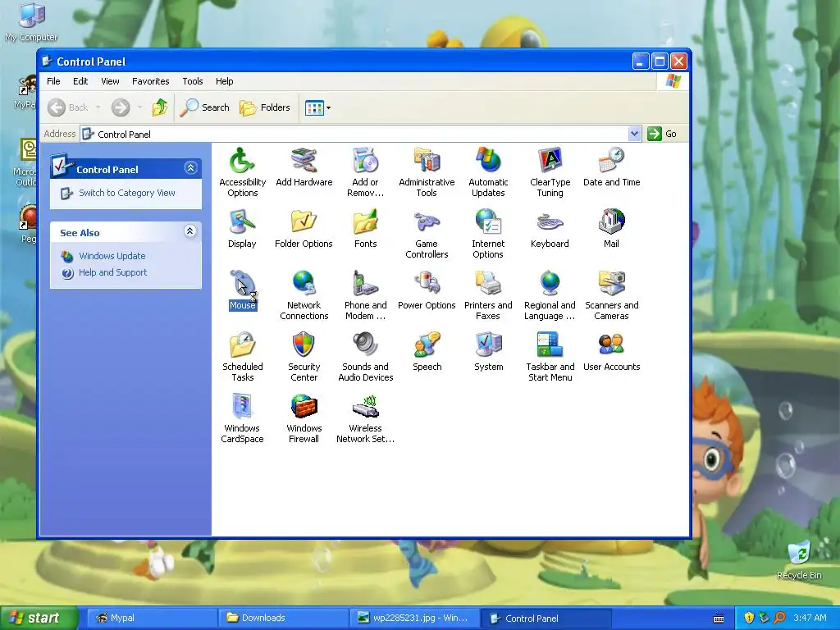The height and width of the screenshot is (630, 840).
Task: Collapse the Control Panel side pane section
Action: click(190, 168)
